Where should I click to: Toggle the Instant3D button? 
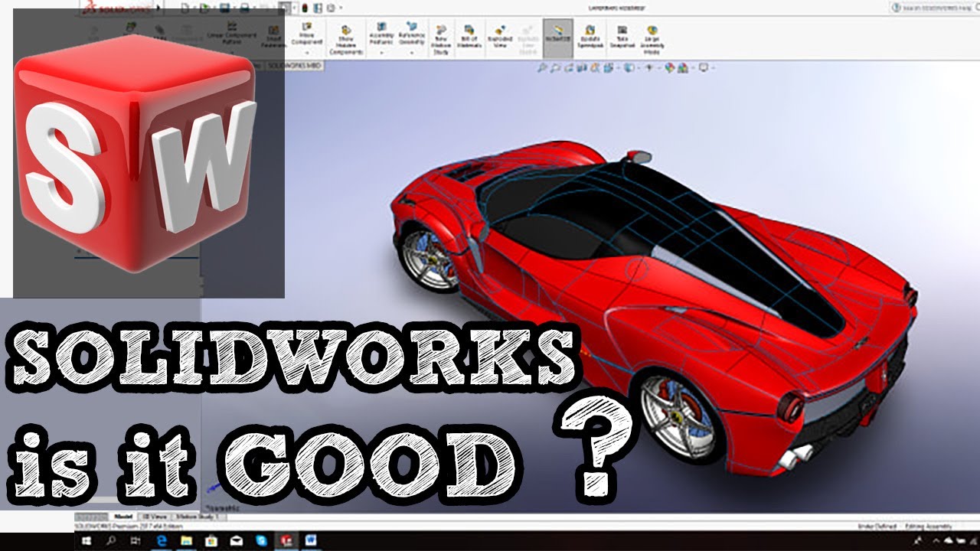click(558, 37)
